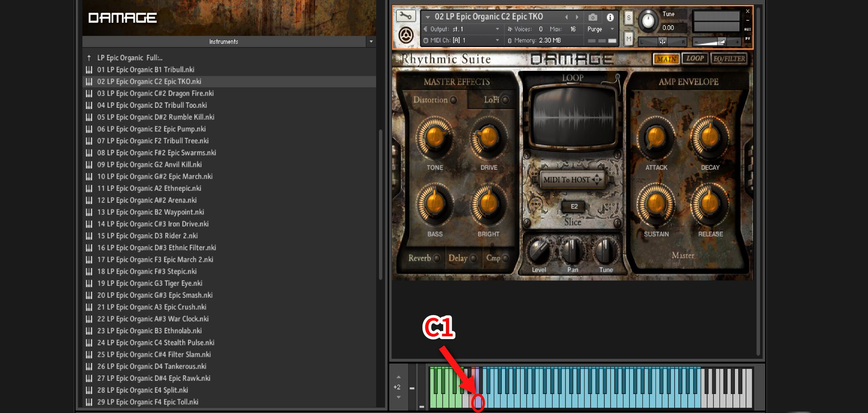Image resolution: width=868 pixels, height=413 pixels.
Task: Show instrument info with the i icon
Action: [610, 17]
